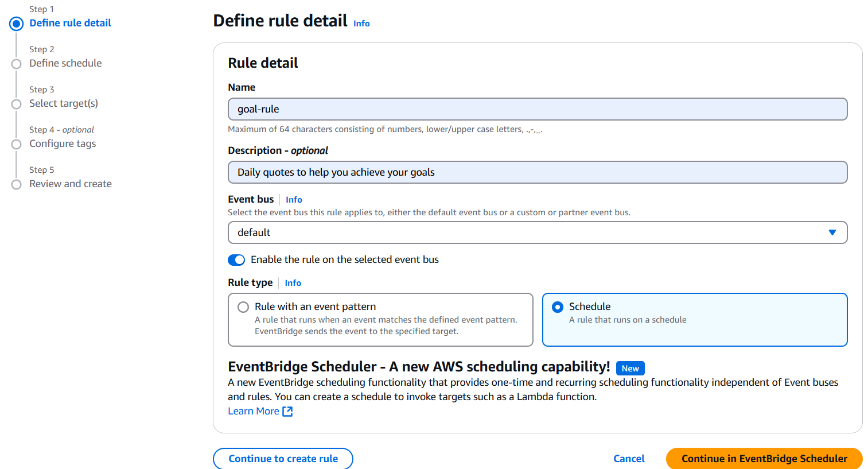Image resolution: width=868 pixels, height=469 pixels.
Task: Open the Event bus default dropdown
Action: pyautogui.click(x=538, y=232)
